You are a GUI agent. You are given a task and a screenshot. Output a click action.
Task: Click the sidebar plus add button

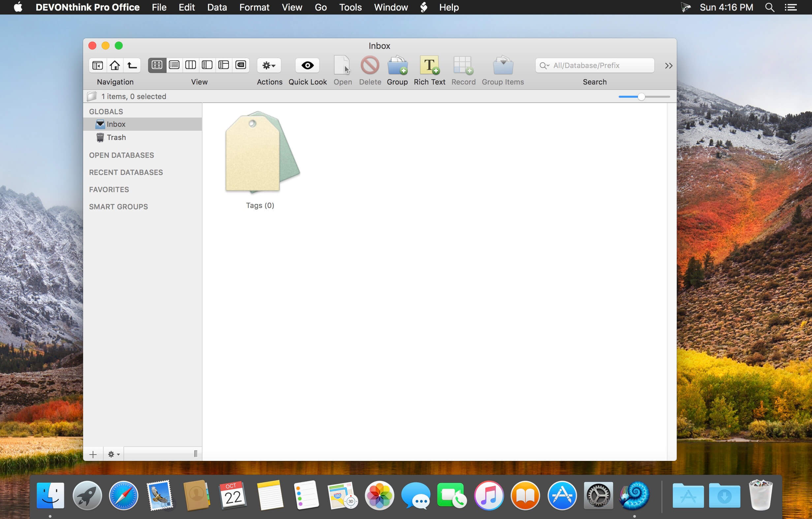93,454
